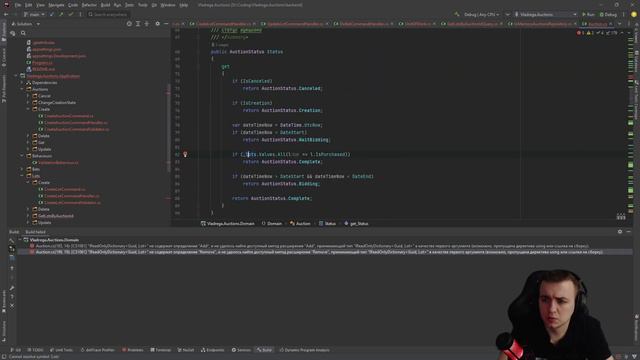Click the up arrow in Build sidebar
Image resolution: width=640 pixels, height=360 pixels.
coord(12,268)
